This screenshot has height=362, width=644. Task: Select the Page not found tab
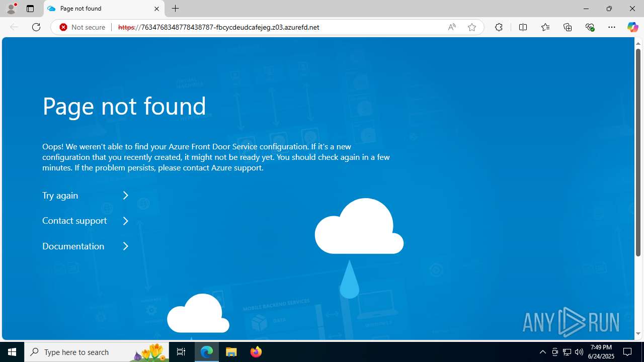point(104,9)
